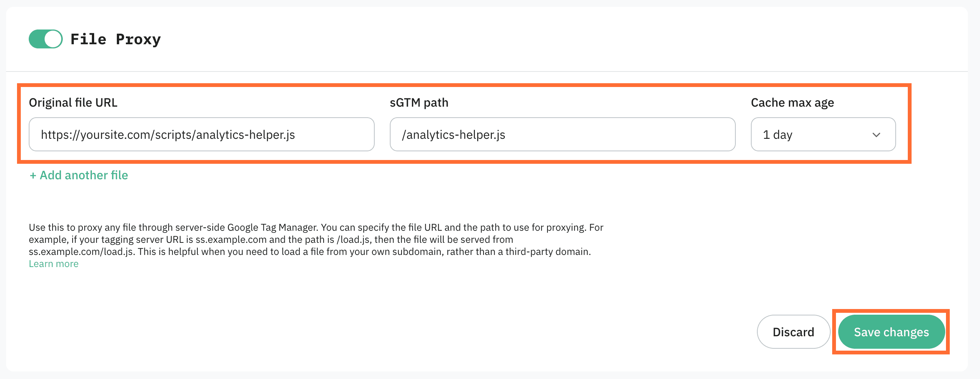The image size is (980, 379).
Task: Click the plus sign before 'Add another file'
Action: (33, 176)
